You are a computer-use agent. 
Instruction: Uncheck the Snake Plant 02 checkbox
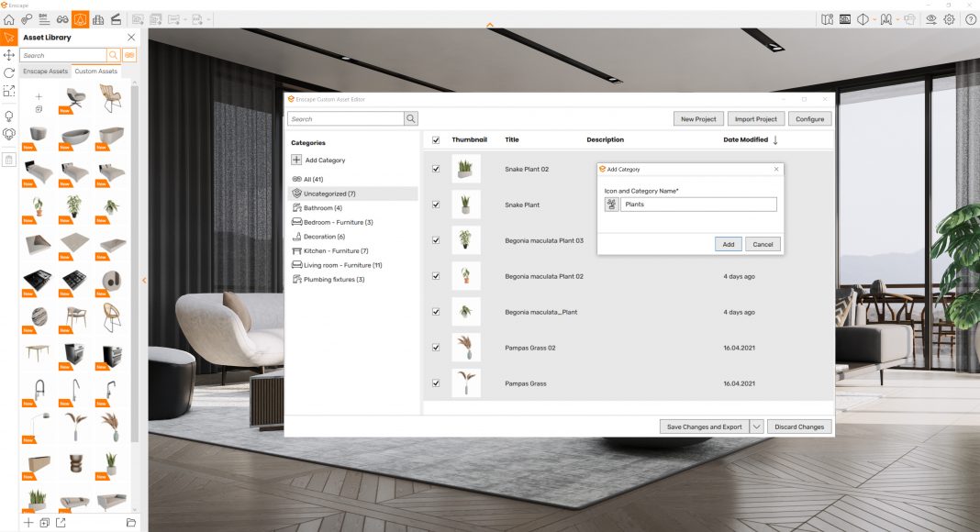(436, 169)
